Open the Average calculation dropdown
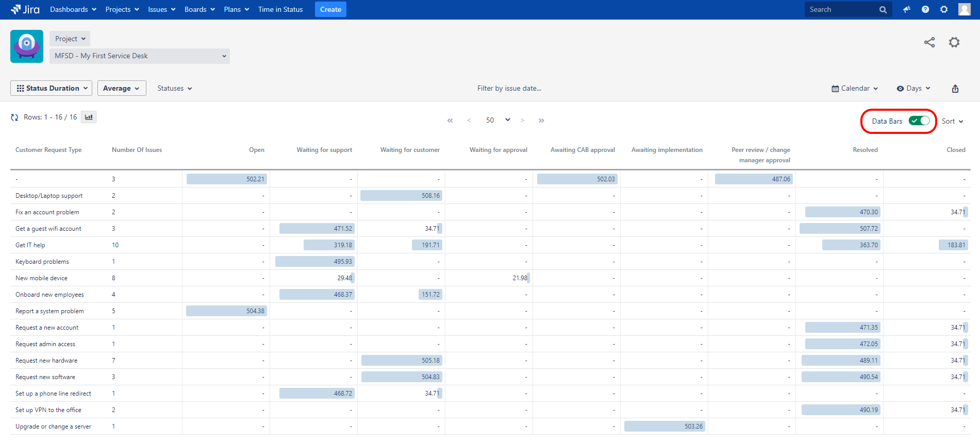 tap(122, 89)
